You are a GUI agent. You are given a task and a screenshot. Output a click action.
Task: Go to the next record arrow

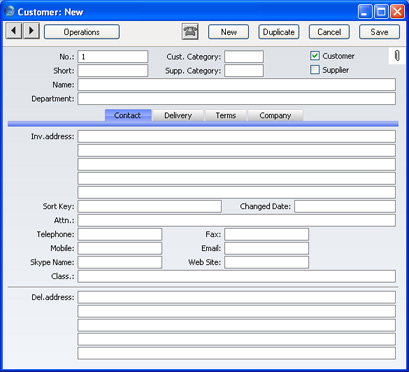coord(31,31)
